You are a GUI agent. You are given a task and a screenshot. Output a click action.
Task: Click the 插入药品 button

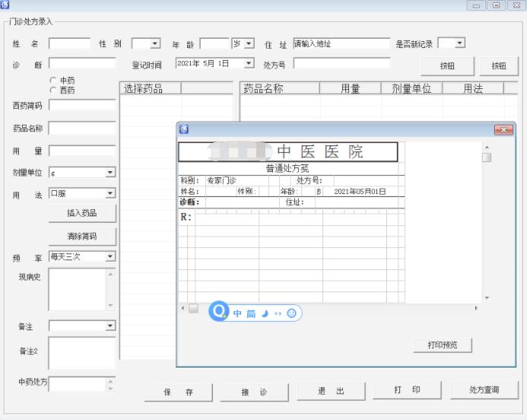click(x=82, y=213)
